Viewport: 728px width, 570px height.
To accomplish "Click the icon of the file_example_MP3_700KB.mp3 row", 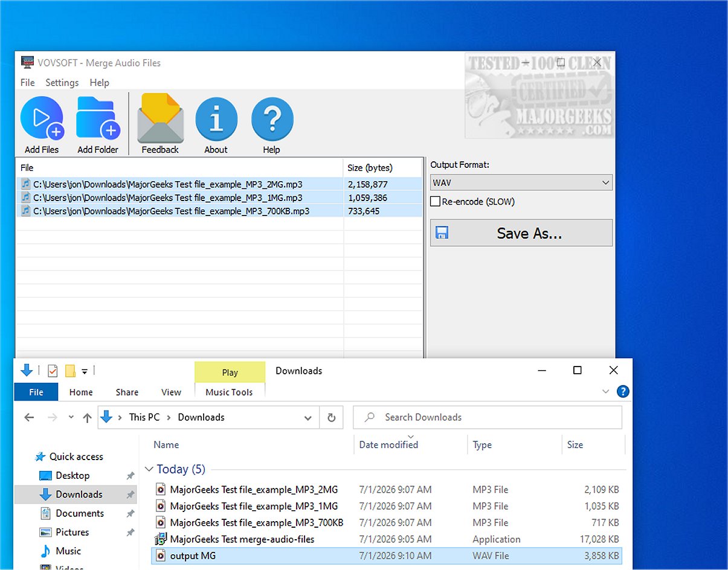I will 26,210.
